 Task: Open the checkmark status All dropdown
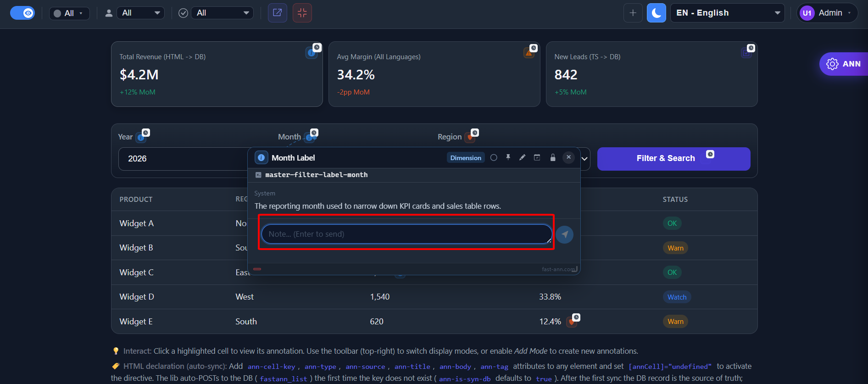pyautogui.click(x=222, y=13)
